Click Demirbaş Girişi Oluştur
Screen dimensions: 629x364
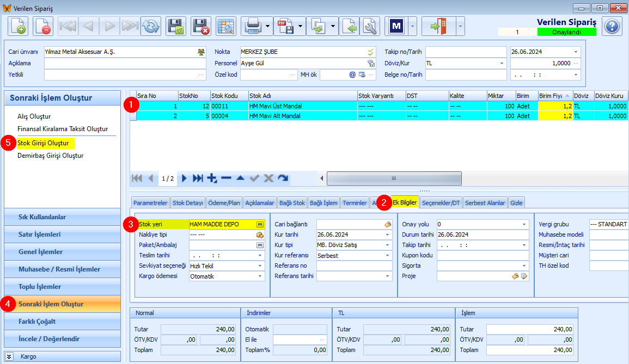[x=50, y=156]
